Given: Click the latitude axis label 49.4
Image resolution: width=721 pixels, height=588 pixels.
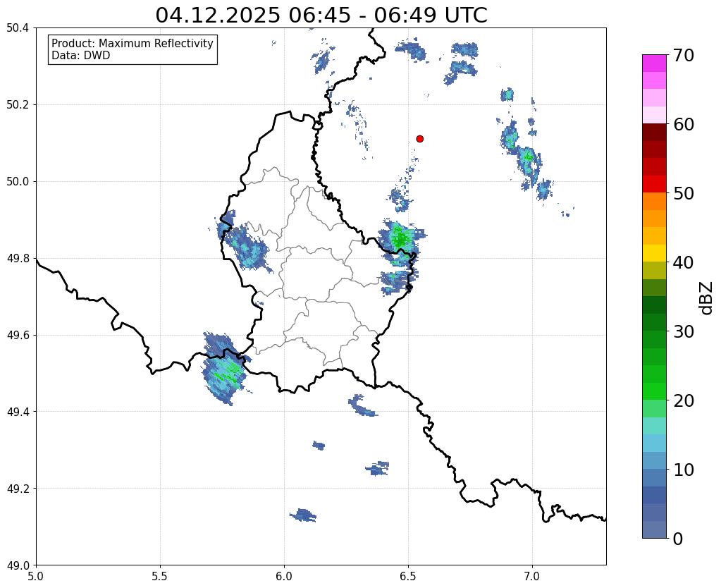Looking at the screenshot, I should point(18,411).
